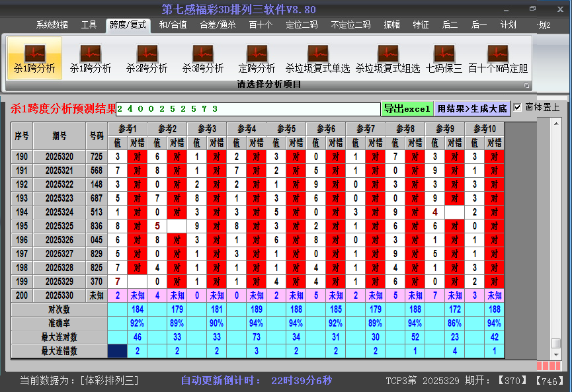This screenshot has height=392, width=572.
Task: Select the 杀2跨分析 analysis icon
Action: click(147, 58)
